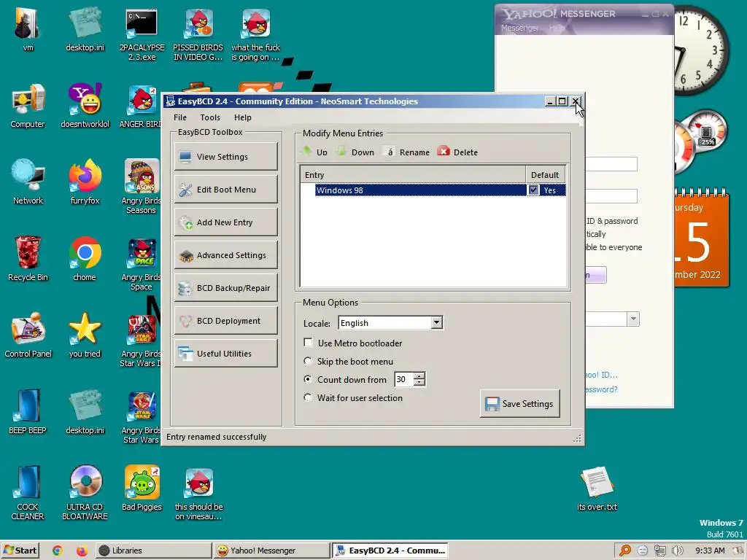The width and height of the screenshot is (747, 560).
Task: Open the dropdown arrow in Yahoo Messenger
Action: [x=633, y=319]
